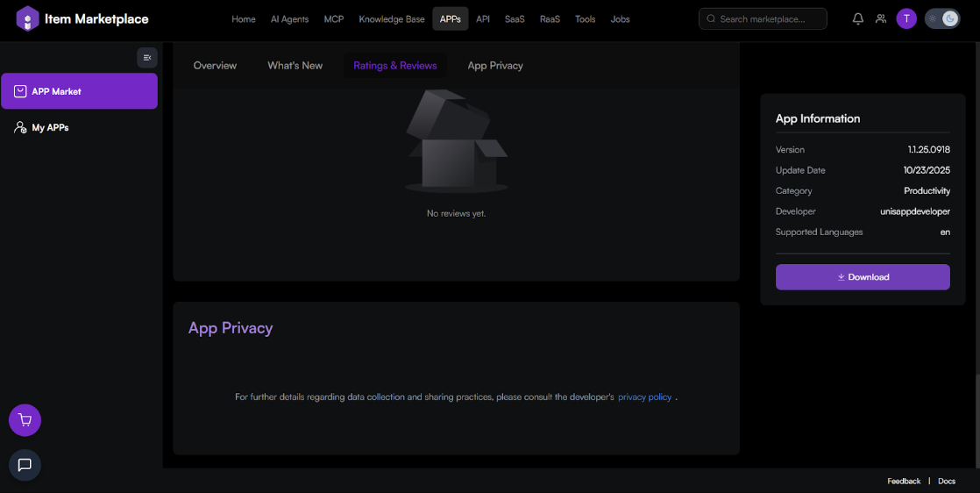Click the Feedback link in the footer
Viewport: 980px width, 493px height.
pos(904,481)
